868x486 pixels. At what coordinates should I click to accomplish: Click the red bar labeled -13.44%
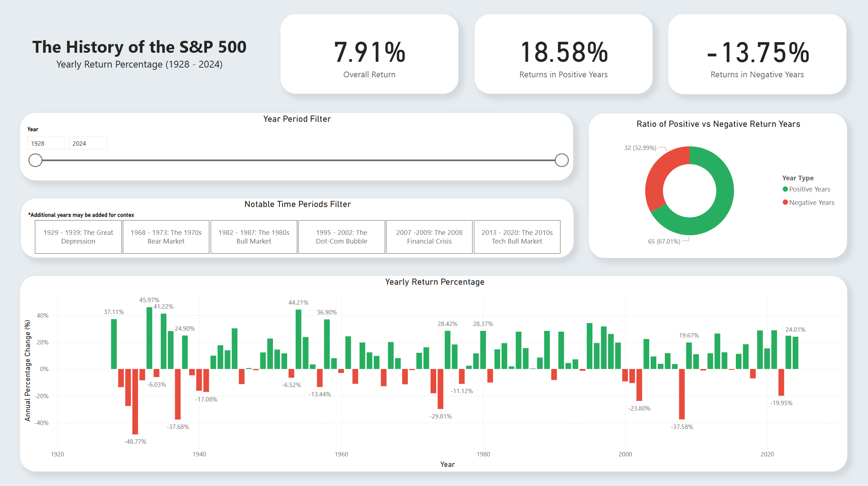coord(320,378)
